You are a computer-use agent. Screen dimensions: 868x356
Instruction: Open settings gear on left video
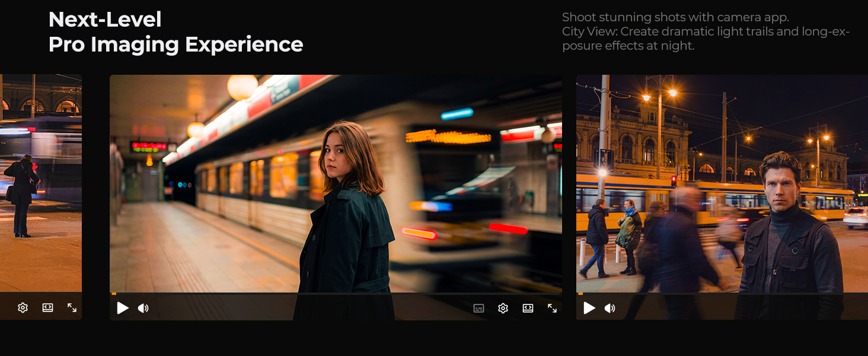pos(23,307)
